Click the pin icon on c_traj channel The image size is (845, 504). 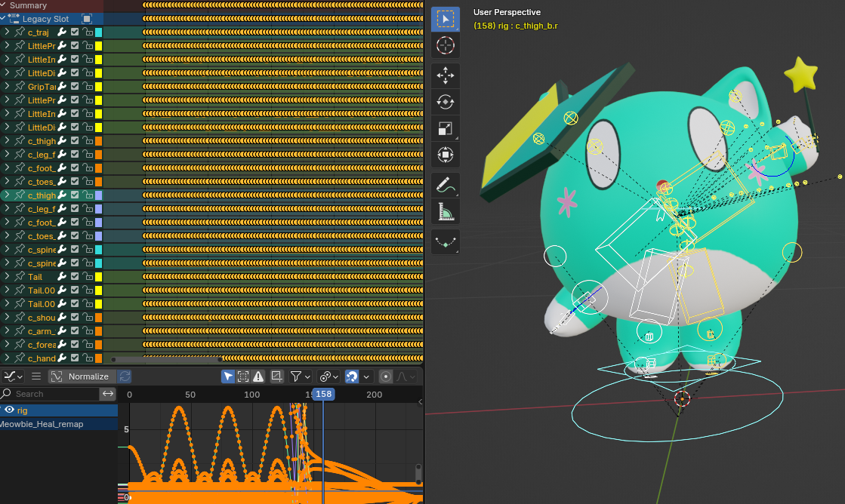(20, 32)
